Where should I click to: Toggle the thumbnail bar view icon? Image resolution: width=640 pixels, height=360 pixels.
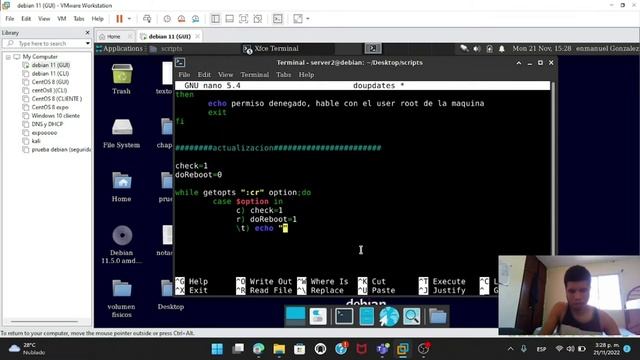pyautogui.click(x=229, y=19)
